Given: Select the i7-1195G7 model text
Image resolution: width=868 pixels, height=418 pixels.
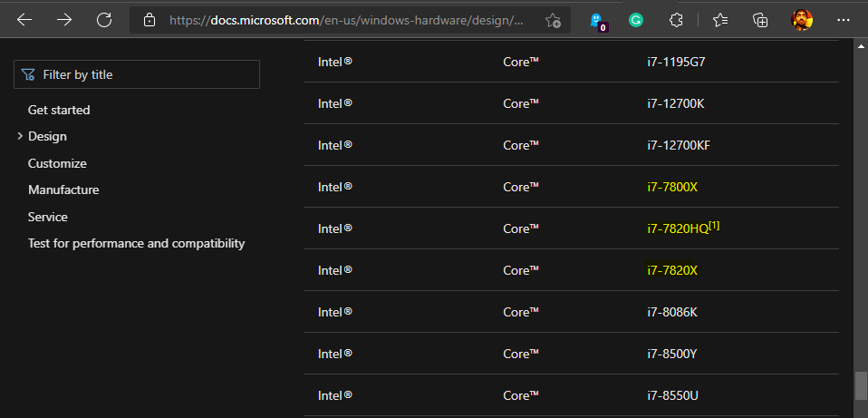Looking at the screenshot, I should 677,62.
